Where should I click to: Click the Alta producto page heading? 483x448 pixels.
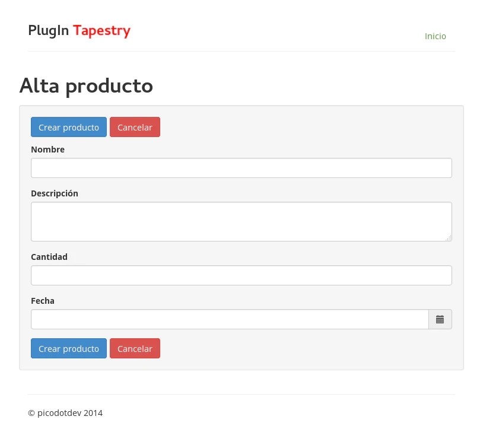click(86, 86)
